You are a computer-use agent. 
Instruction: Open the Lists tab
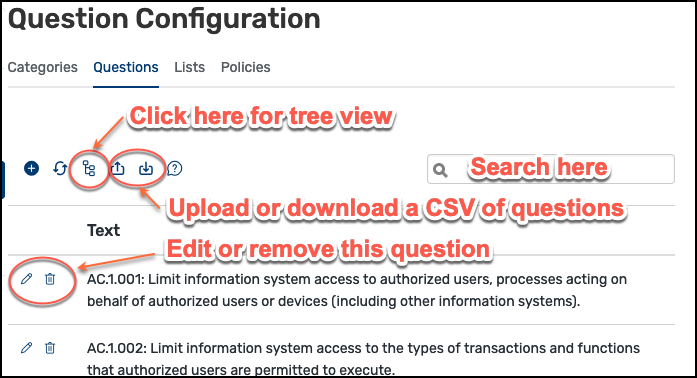[190, 67]
